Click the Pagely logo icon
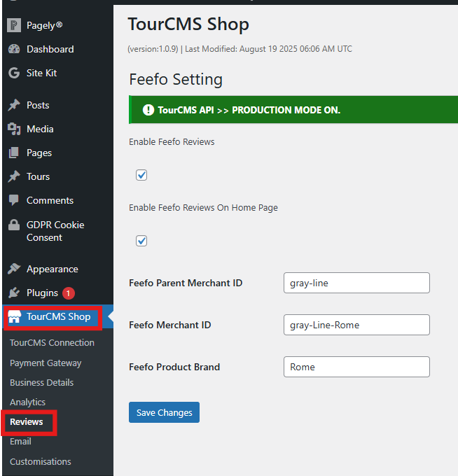 pos(14,25)
